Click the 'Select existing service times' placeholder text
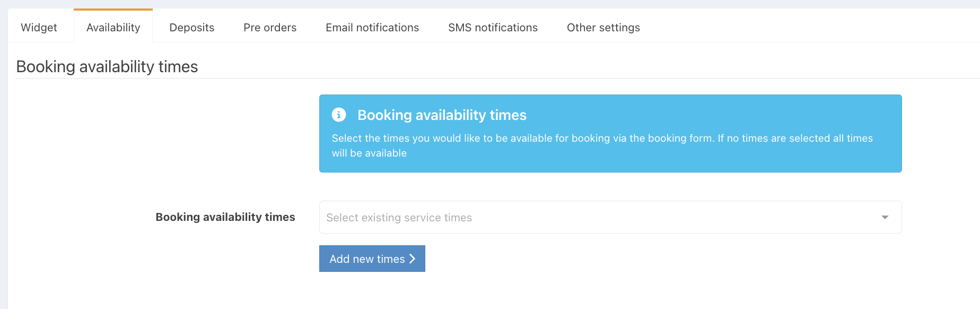Screen dimensions: 980x309 pyautogui.click(x=399, y=218)
